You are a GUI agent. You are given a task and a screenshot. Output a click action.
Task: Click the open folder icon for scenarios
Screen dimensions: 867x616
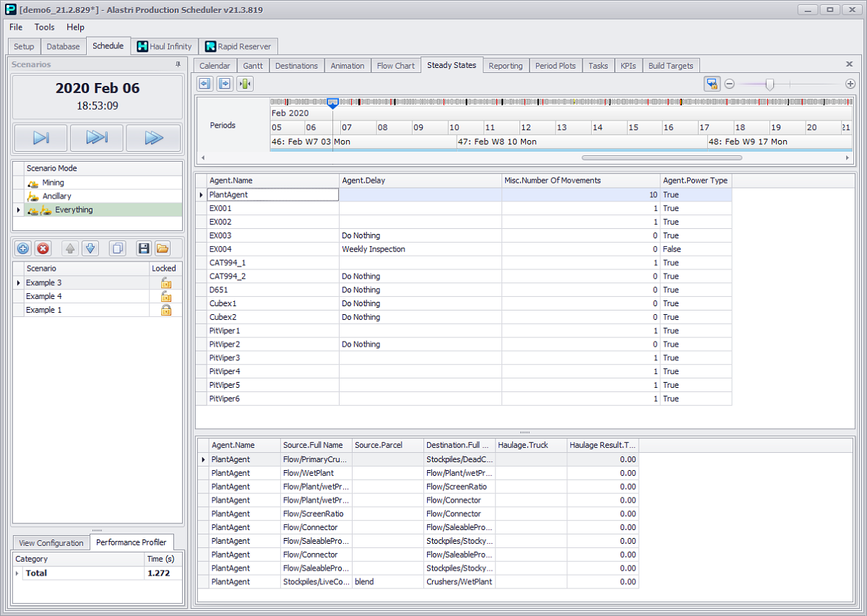(x=163, y=248)
